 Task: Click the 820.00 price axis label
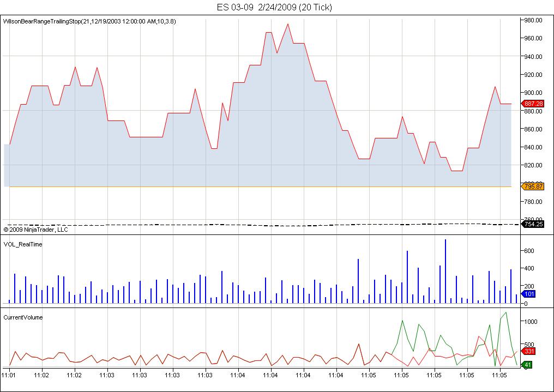pyautogui.click(x=533, y=165)
